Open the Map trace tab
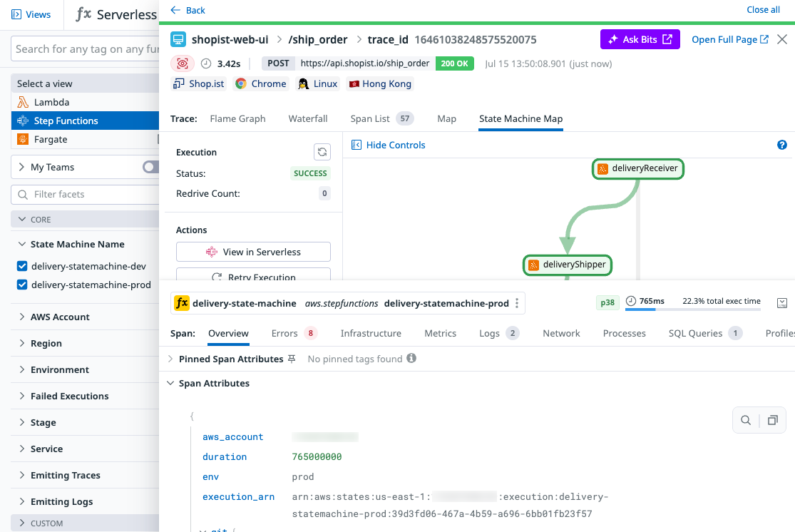This screenshot has height=532, width=795. [446, 118]
